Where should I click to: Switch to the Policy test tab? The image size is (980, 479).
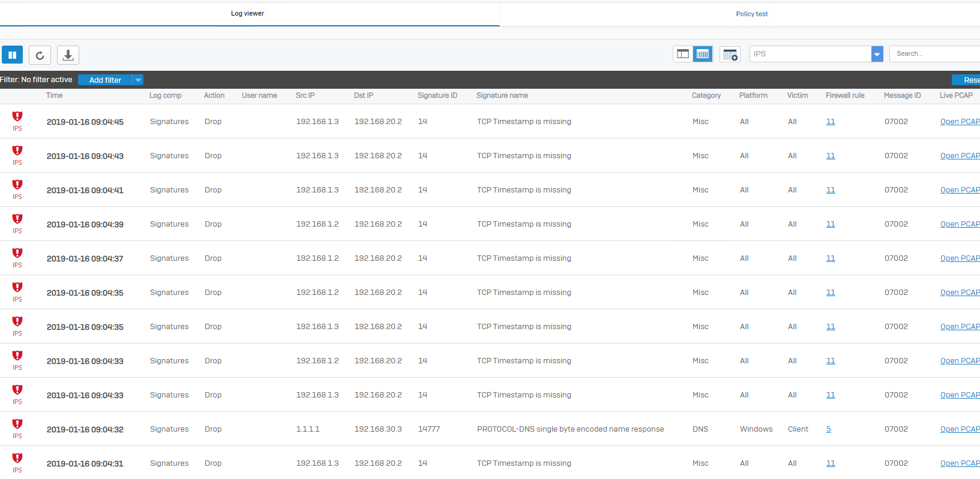[751, 14]
